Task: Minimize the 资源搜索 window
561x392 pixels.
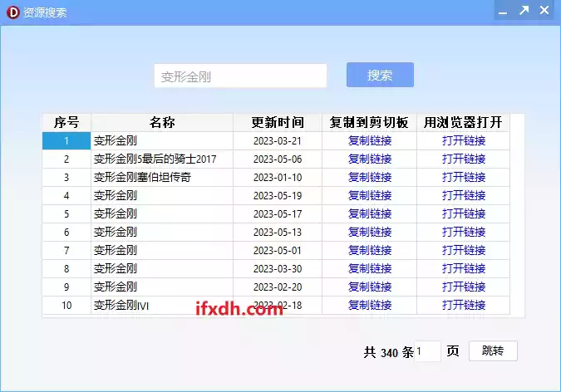Action: pos(503,11)
